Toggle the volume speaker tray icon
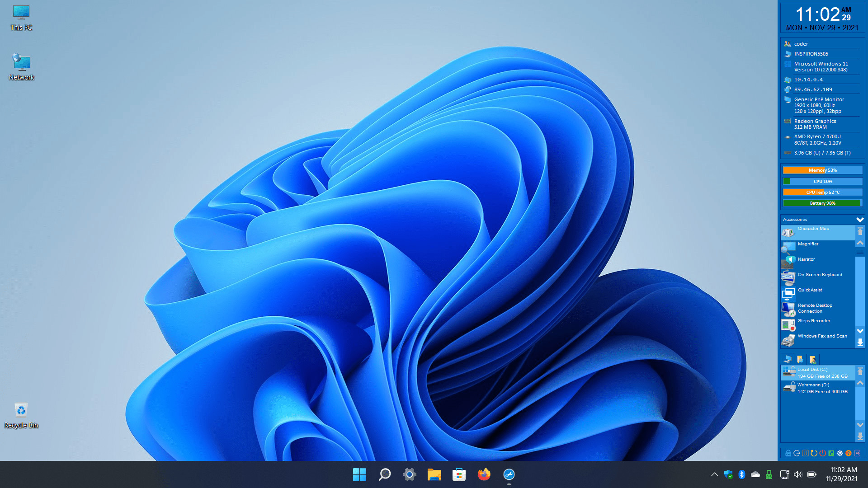868x488 pixels. pos(797,474)
